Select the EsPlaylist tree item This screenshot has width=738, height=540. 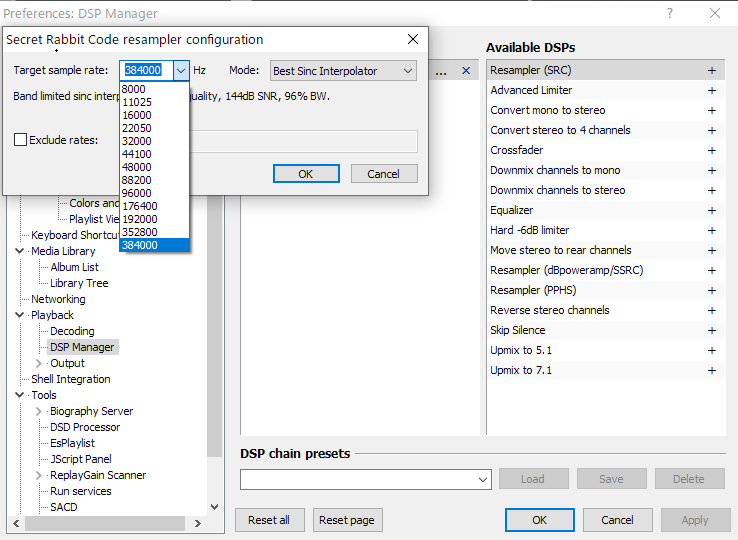pyautogui.click(x=72, y=443)
